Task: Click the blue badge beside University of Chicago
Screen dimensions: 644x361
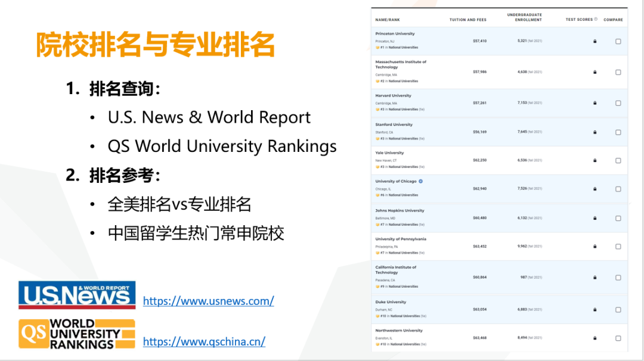Action: 420,181
